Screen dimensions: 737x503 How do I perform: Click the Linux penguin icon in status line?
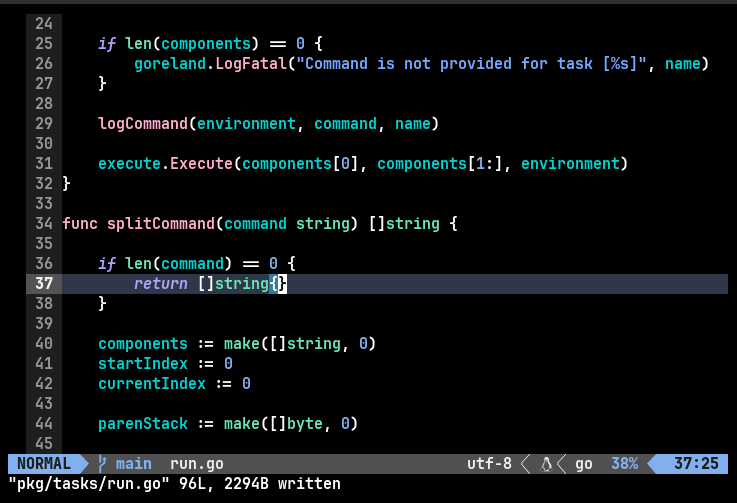coord(547,464)
